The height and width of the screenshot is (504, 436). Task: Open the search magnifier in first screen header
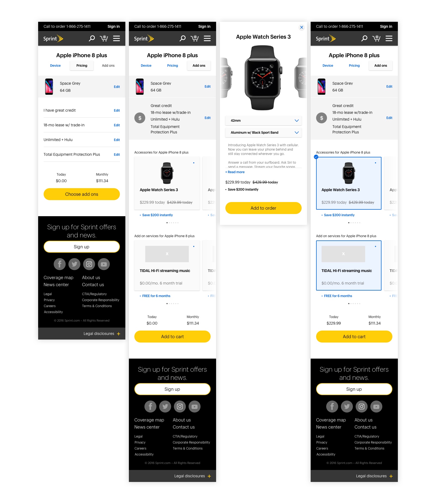(x=92, y=38)
